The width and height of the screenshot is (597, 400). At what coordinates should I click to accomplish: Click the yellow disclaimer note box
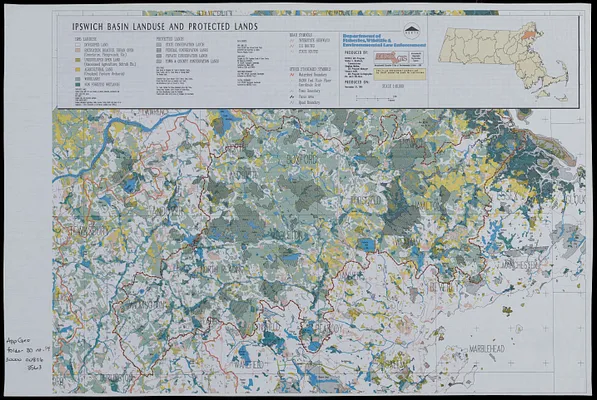pos(399,74)
